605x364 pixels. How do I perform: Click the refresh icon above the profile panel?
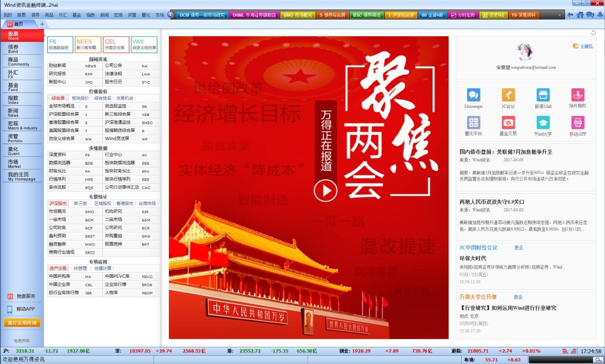[593, 33]
